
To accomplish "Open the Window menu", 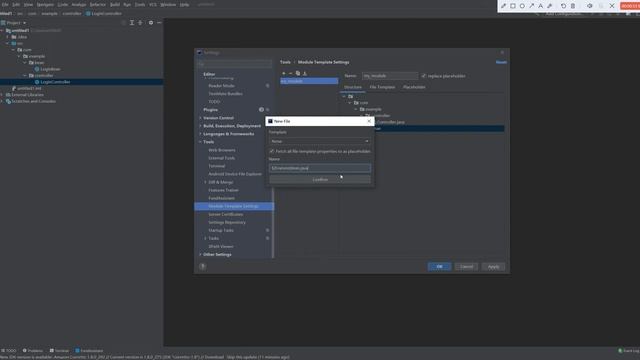I will tap(168, 4).
